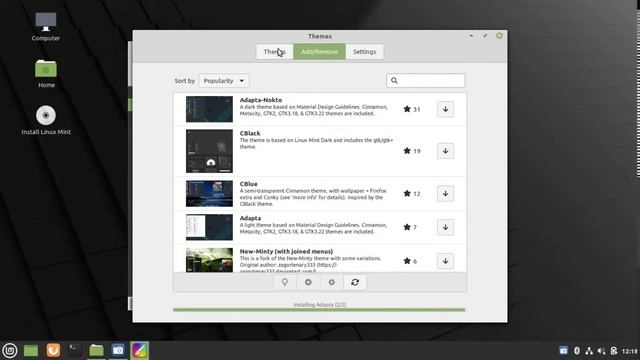Viewport: 640px width, 360px height.
Task: Click the clock showing 12:18
Action: [x=630, y=351]
